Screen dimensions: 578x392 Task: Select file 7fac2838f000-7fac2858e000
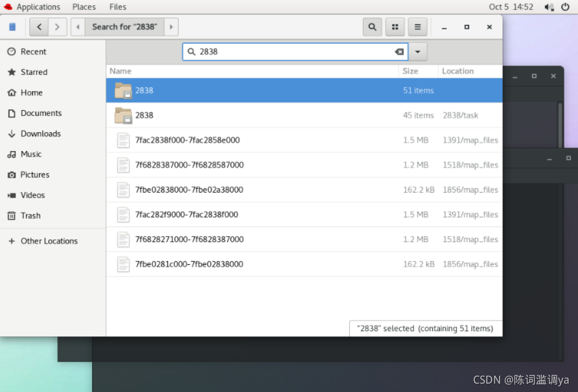pyautogui.click(x=304, y=140)
